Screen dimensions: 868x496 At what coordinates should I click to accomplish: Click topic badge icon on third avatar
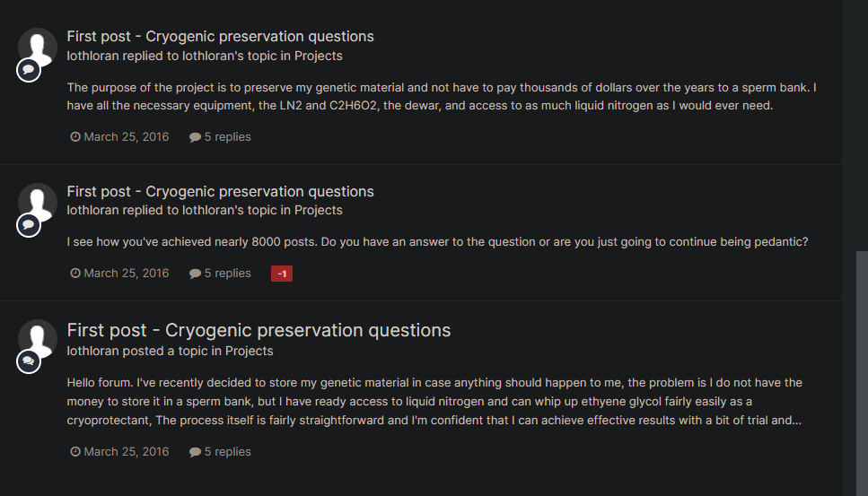pyautogui.click(x=29, y=361)
